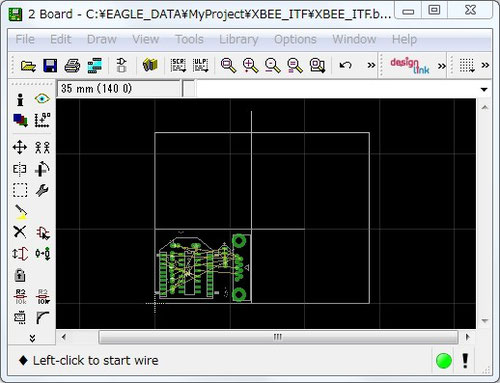The height and width of the screenshot is (383, 500).
Task: Expand more sidebar tools double chevron
Action: [32, 339]
